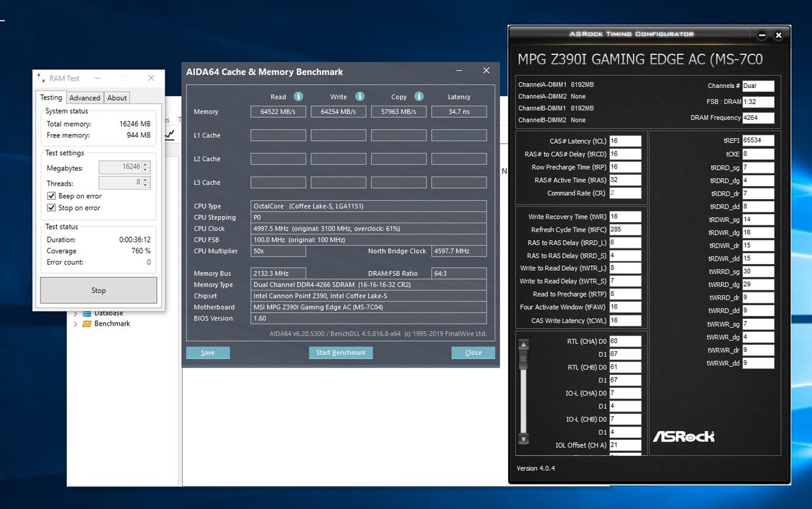This screenshot has height=509, width=812.
Task: Click the Save button in AIDA64 benchmark
Action: [208, 353]
